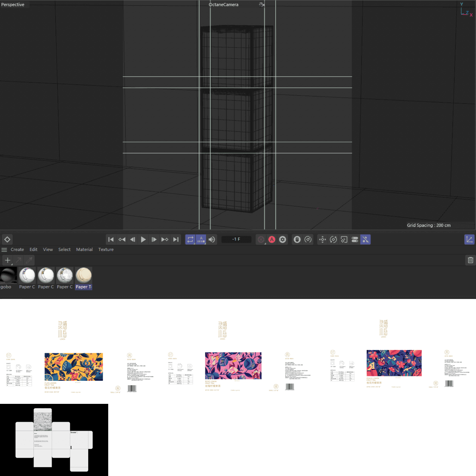The image size is (476, 476).
Task: Click the circular icon left of Position keying
Action: coord(308,239)
